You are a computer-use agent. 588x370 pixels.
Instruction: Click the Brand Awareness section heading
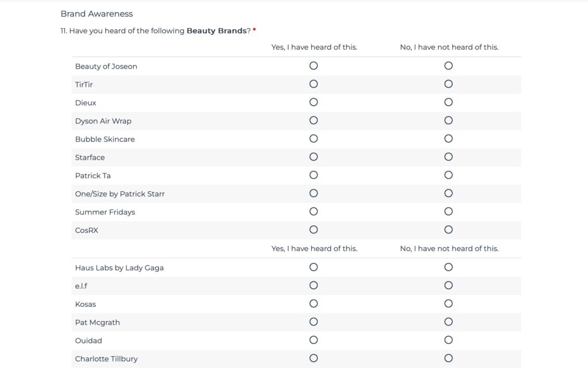(x=96, y=14)
